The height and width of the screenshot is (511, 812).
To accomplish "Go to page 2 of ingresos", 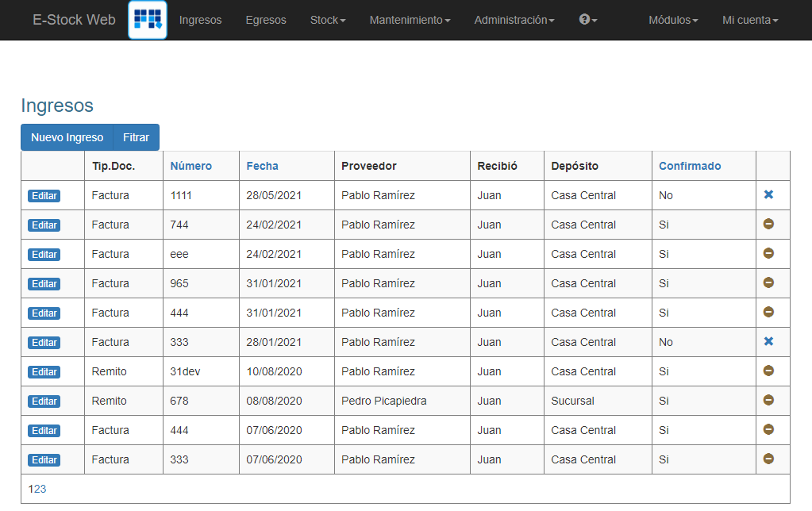I will pyautogui.click(x=37, y=490).
